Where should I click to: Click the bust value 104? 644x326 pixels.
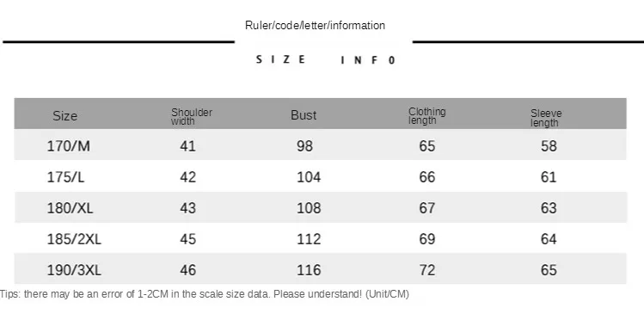point(309,177)
